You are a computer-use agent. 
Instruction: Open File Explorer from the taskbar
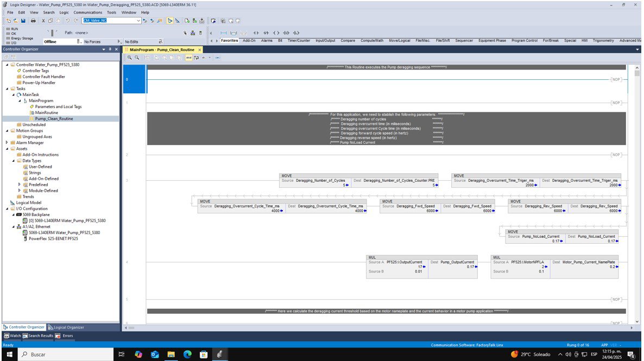pyautogui.click(x=171, y=354)
